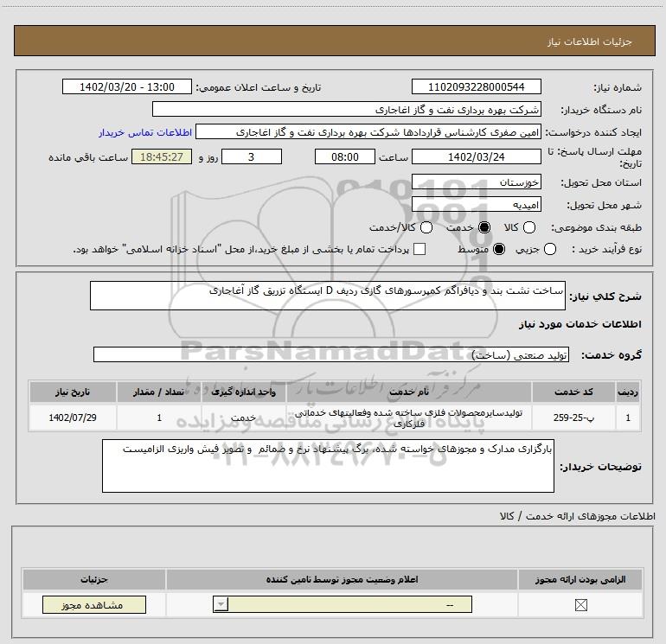The height and width of the screenshot is (644, 666).
Task: Click the جزئیات column header
Action: pos(94,579)
